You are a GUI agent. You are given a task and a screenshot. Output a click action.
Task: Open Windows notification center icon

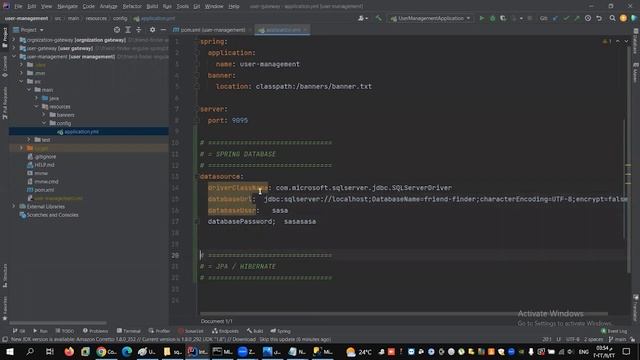point(627,351)
